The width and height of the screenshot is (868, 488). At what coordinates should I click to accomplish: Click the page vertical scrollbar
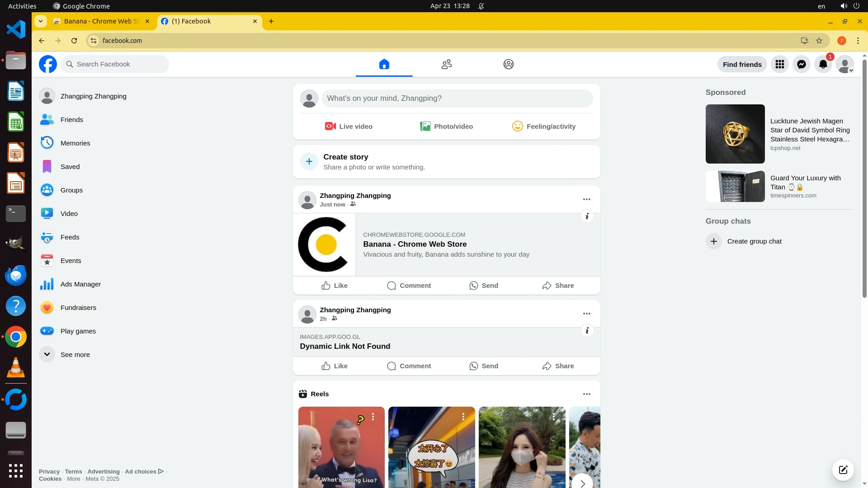864,181
